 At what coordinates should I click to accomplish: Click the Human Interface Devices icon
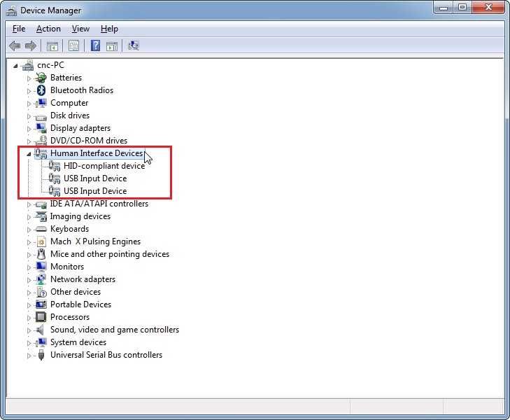pos(41,153)
